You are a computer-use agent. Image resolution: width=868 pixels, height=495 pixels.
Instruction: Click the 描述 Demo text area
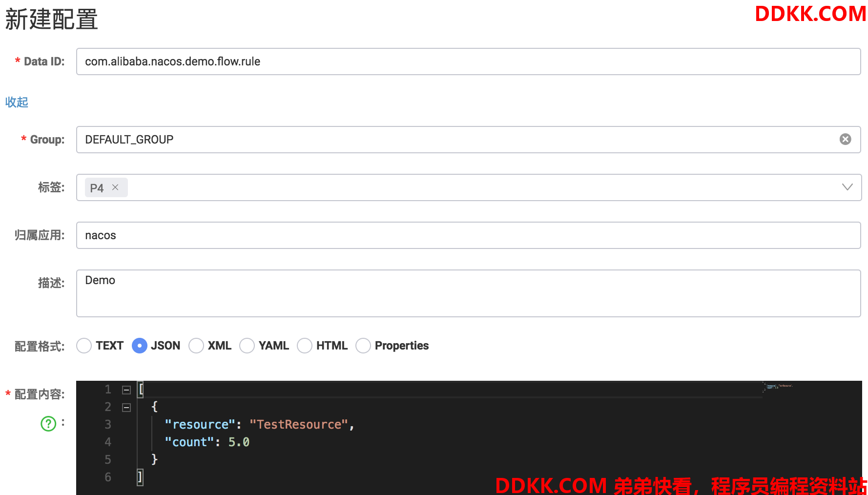[x=468, y=293]
